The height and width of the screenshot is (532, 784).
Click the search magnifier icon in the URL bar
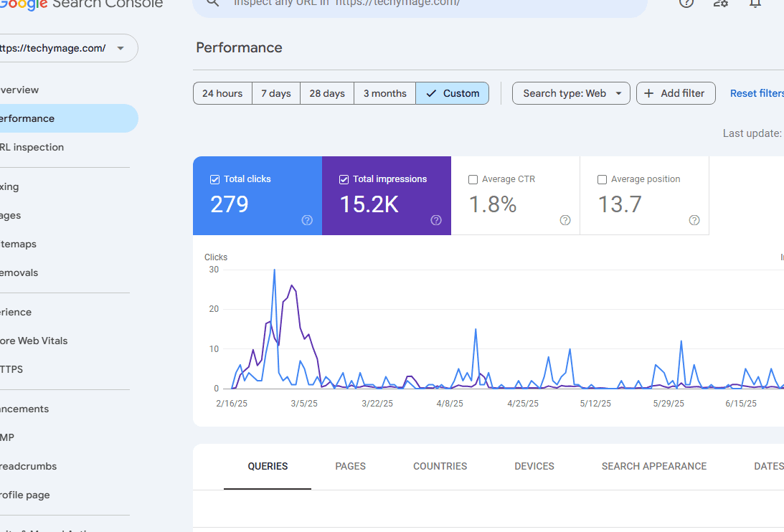(x=212, y=3)
